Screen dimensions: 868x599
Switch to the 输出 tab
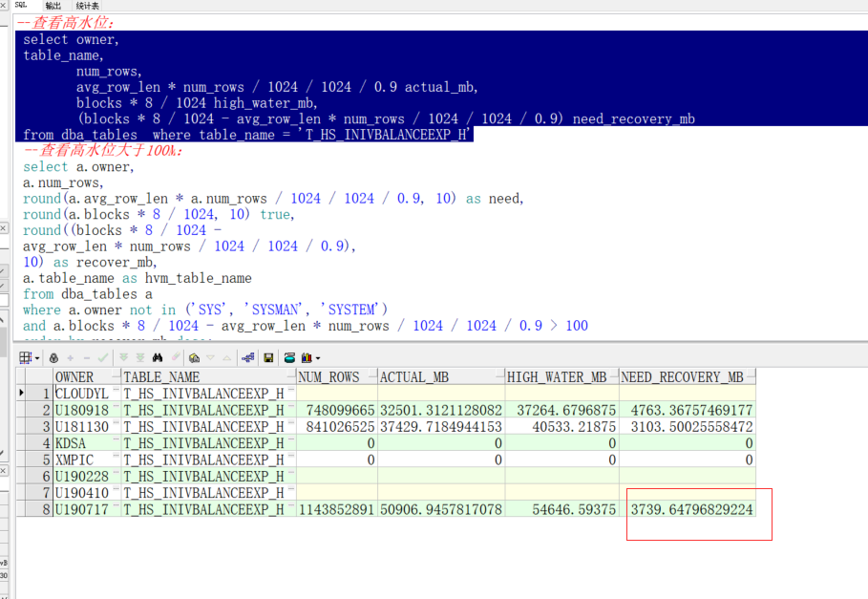tap(53, 6)
